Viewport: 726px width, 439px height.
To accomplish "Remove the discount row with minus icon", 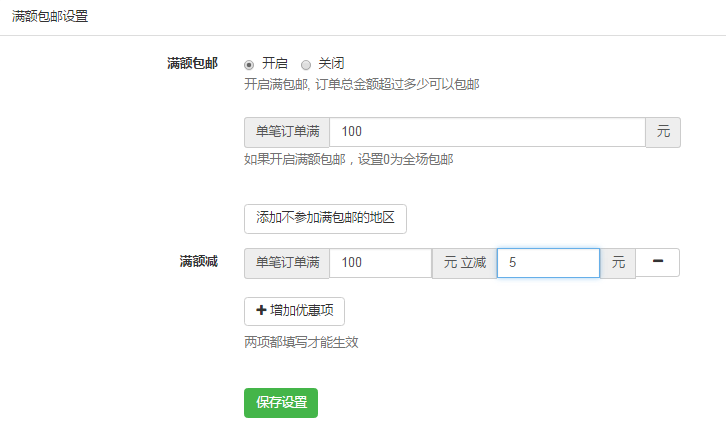I will tap(657, 263).
